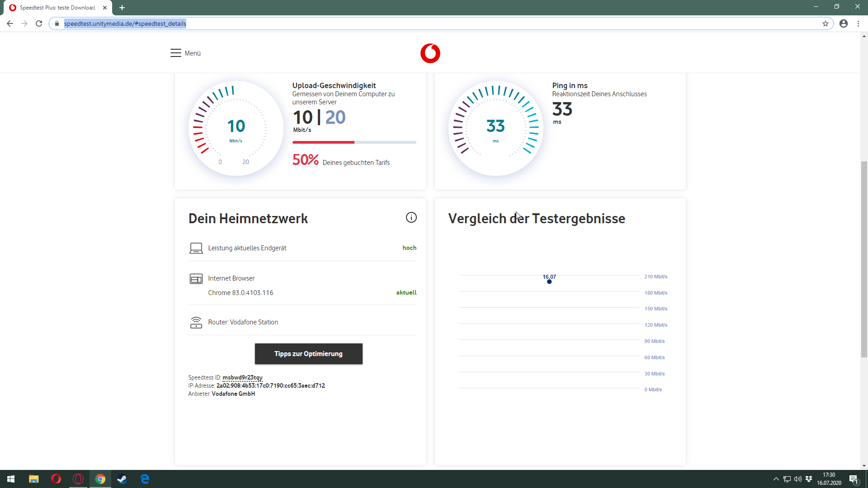Click Tipps zur Optimierung button
Screen dimensions: 868x488
click(308, 354)
